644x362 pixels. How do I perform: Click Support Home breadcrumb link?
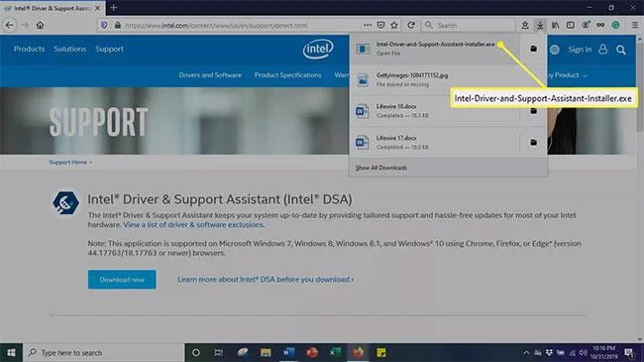pyautogui.click(x=68, y=162)
